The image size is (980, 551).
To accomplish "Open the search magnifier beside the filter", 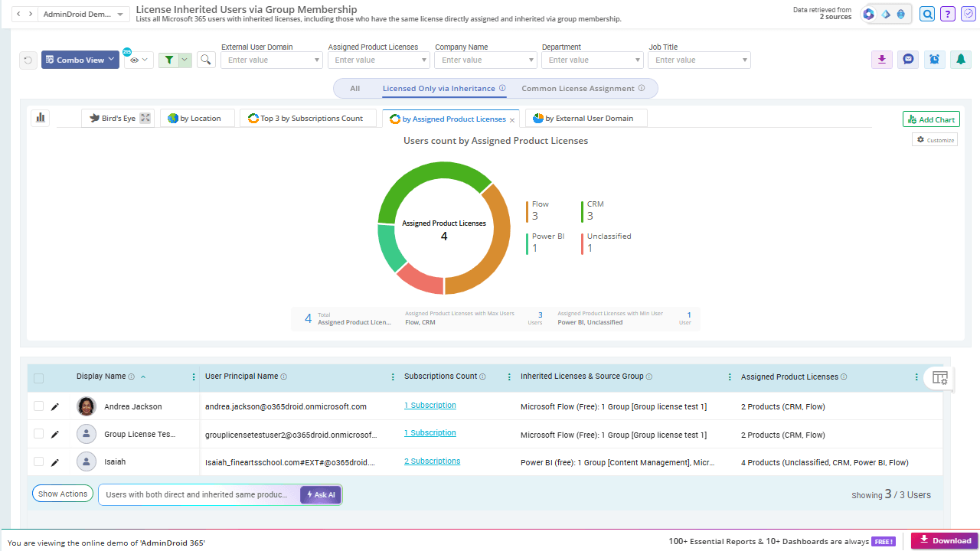I will click(206, 60).
